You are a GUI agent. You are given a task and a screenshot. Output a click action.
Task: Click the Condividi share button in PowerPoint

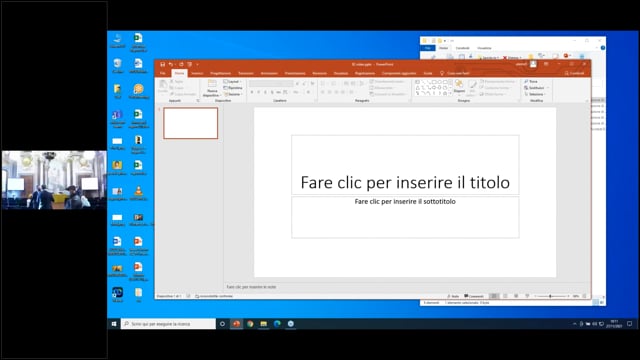click(574, 73)
